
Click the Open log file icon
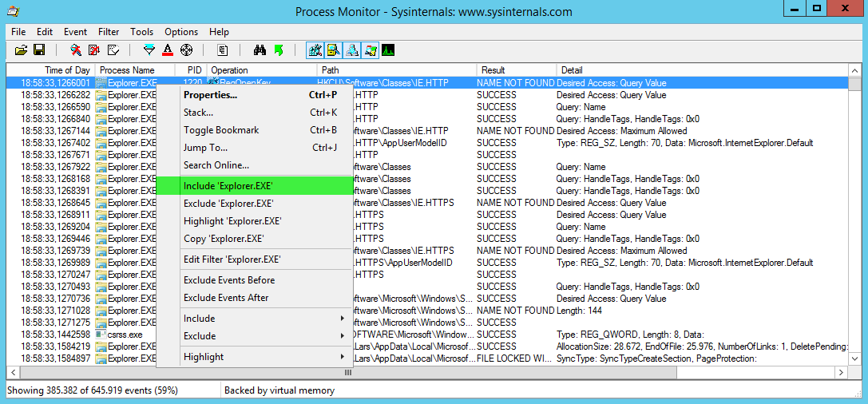tap(21, 50)
